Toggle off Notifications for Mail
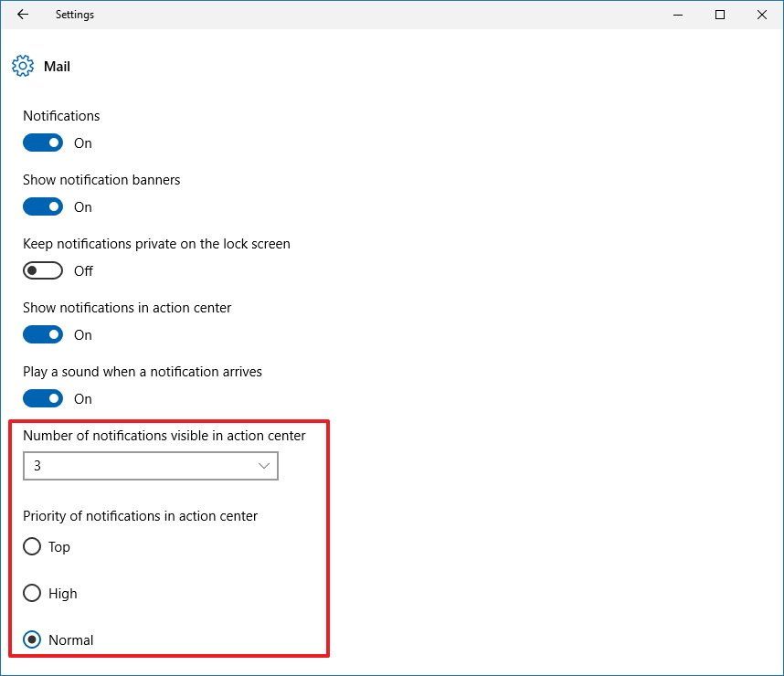784x676 pixels. [x=42, y=143]
